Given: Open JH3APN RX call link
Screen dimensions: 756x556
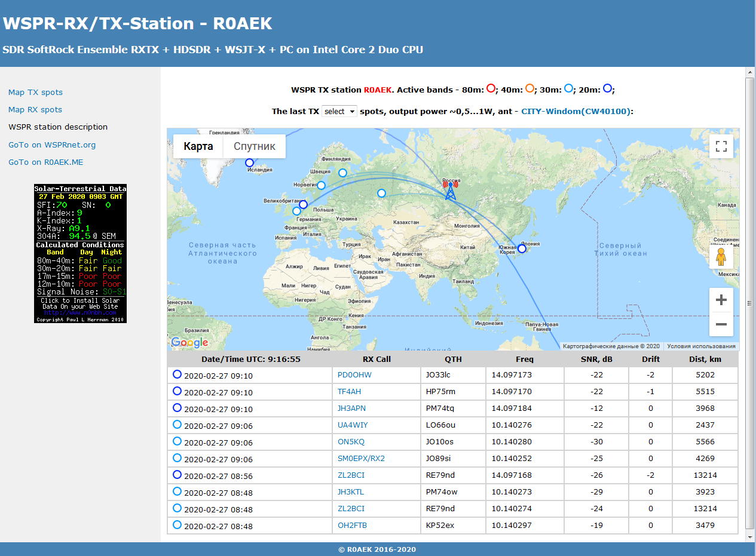Looking at the screenshot, I should point(352,408).
